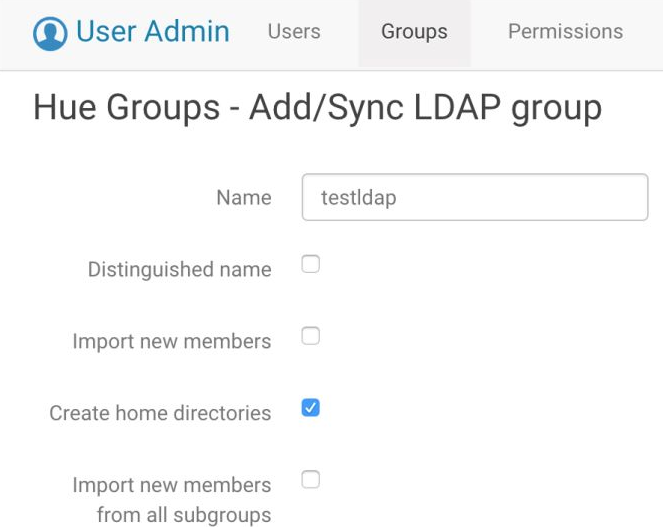This screenshot has width=663, height=527.
Task: Click the Import new members from all subgroups label
Action: coord(171,500)
